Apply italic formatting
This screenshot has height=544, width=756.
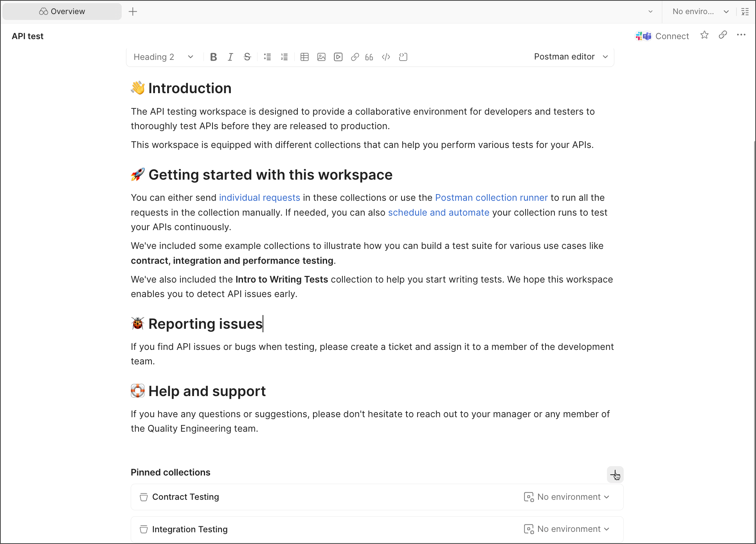230,57
